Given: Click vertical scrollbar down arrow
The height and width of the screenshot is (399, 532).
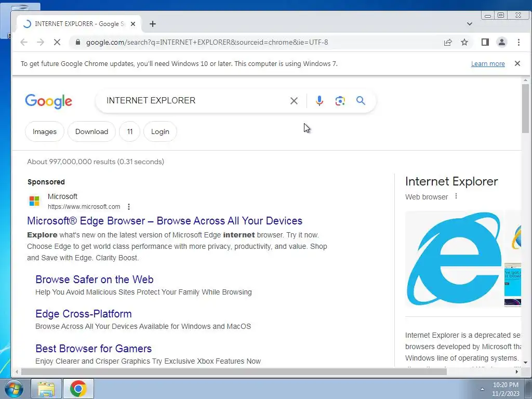Looking at the screenshot, I should pyautogui.click(x=525, y=363).
